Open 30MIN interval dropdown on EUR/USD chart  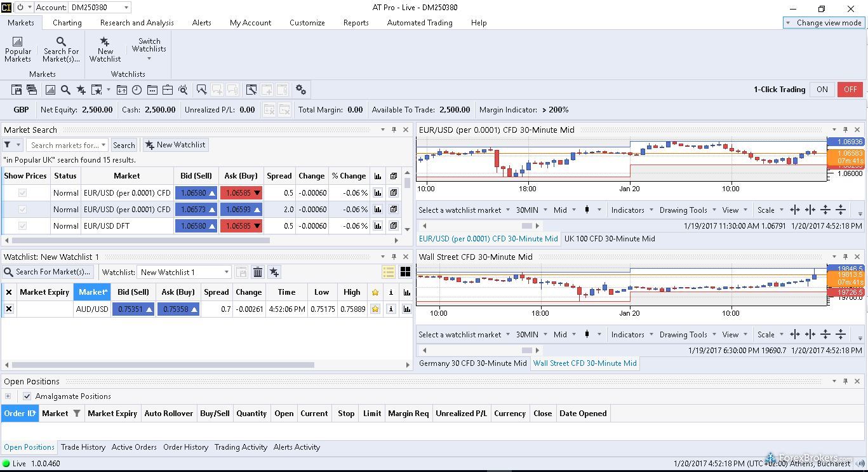pyautogui.click(x=531, y=210)
